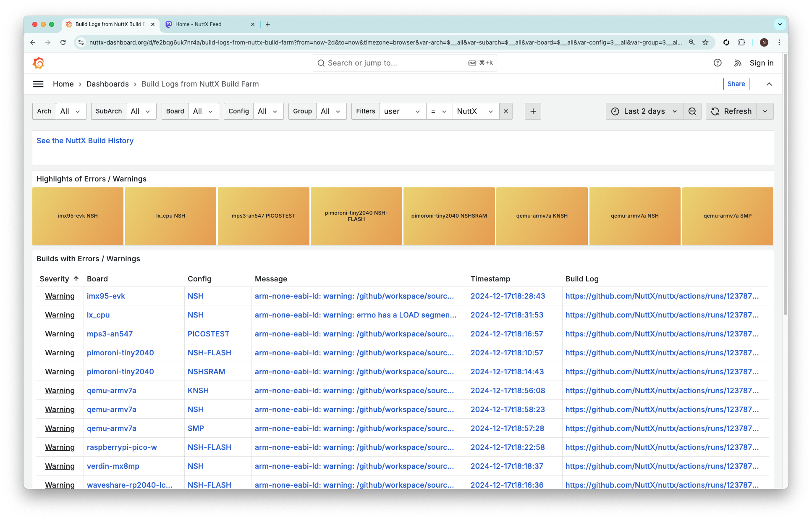Collapse the top bar with chevron-up icon

(x=769, y=84)
